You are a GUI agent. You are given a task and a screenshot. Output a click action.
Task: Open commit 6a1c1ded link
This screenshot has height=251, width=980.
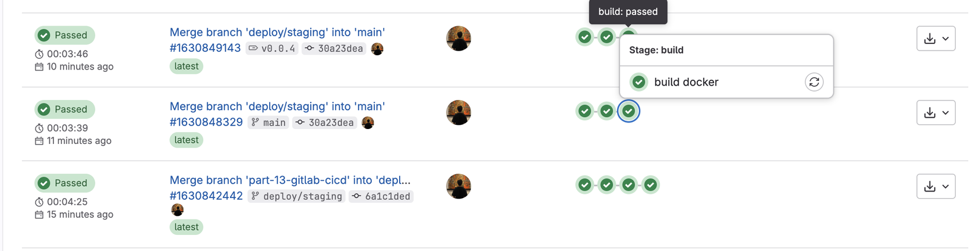click(387, 196)
